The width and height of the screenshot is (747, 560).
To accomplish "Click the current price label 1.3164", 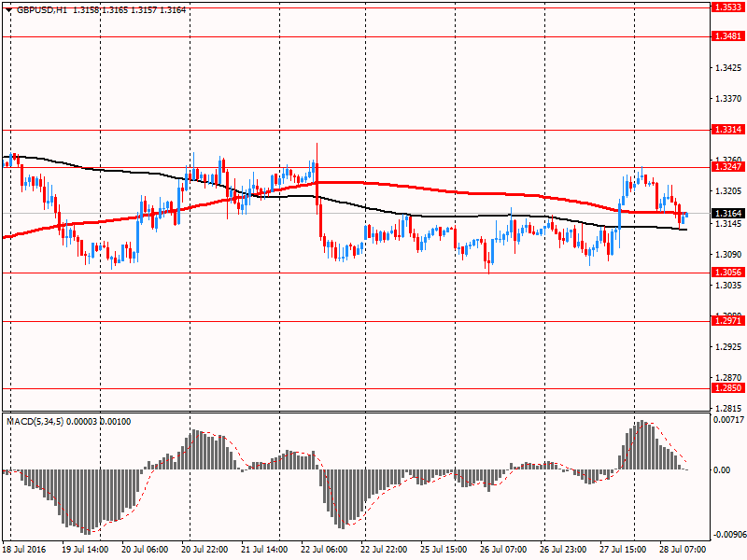I will [x=728, y=214].
